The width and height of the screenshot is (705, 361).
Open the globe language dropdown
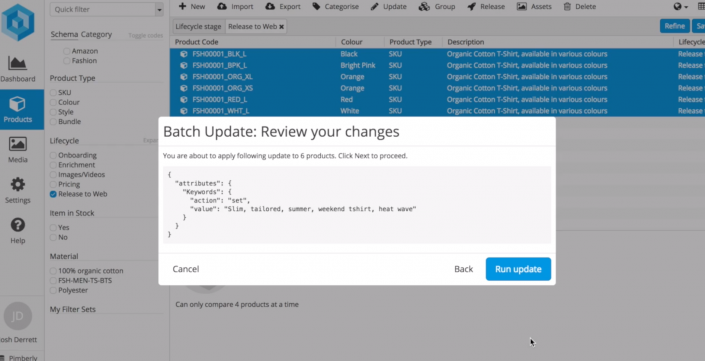pos(680,6)
